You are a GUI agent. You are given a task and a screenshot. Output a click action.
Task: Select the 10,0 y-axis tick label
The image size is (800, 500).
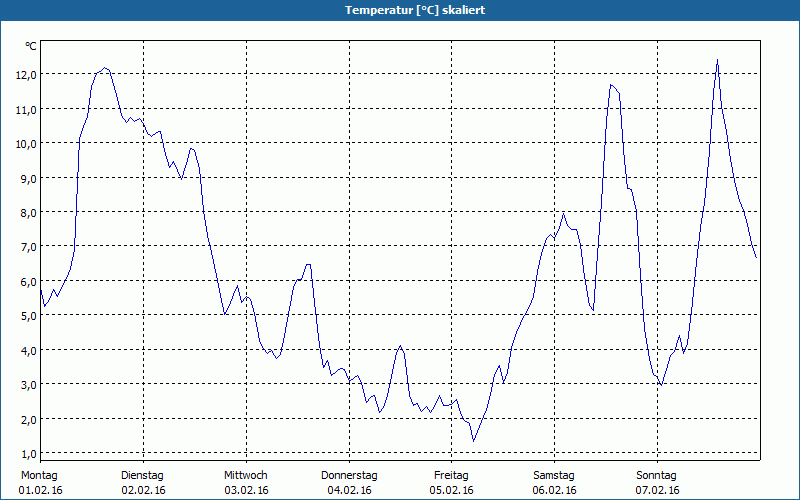[27, 143]
